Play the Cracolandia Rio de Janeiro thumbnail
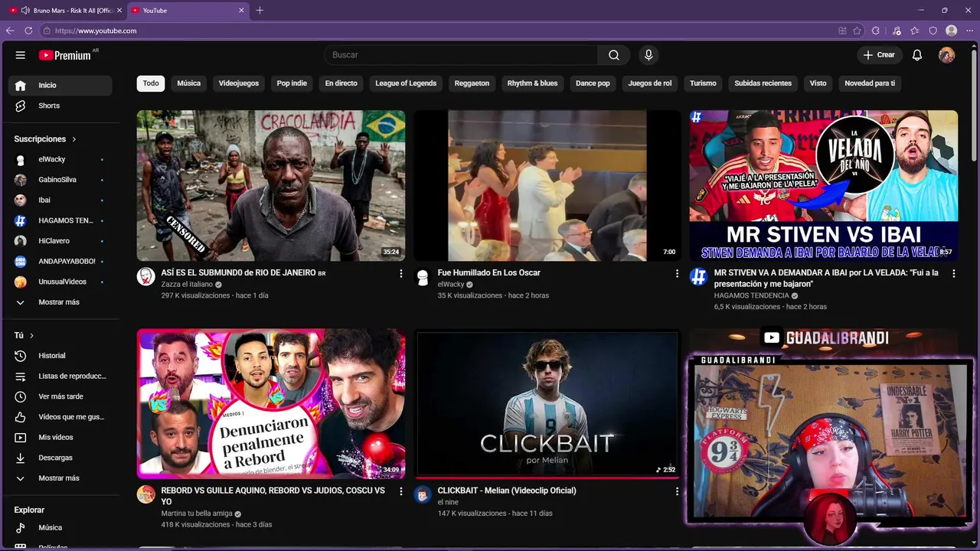This screenshot has width=980, height=551. 271,186
